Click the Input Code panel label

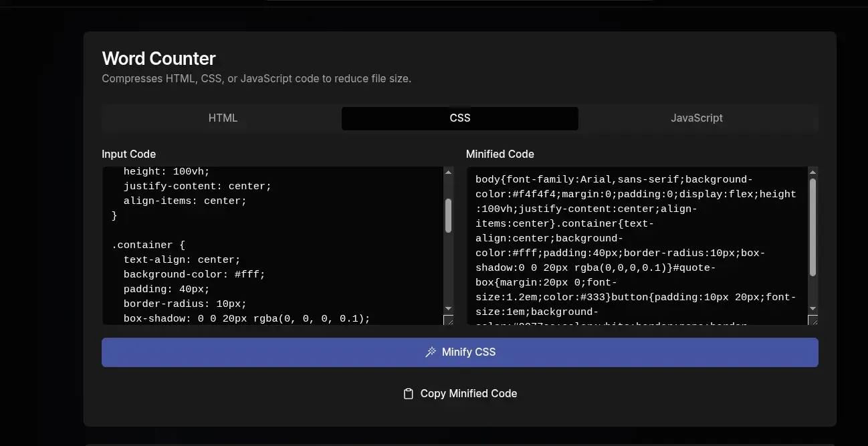(128, 154)
